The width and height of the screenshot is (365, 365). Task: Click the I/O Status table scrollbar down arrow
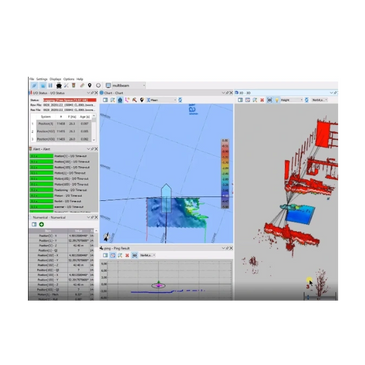point(94,140)
